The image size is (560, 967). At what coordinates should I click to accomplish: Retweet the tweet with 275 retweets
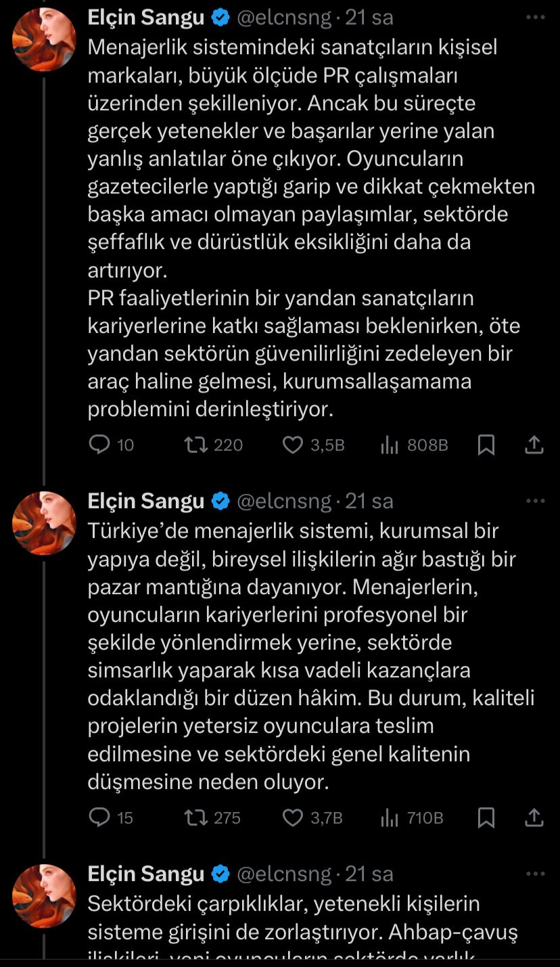pos(196,818)
